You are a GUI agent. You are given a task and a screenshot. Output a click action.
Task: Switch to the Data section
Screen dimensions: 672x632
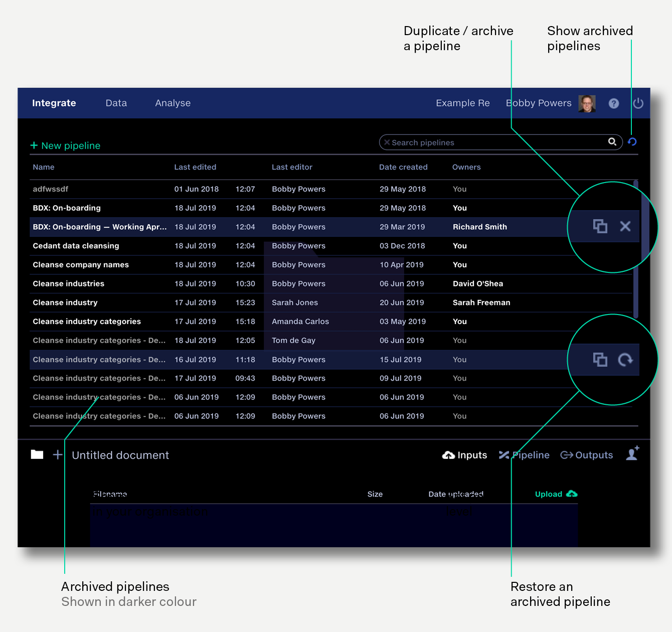[x=116, y=103]
